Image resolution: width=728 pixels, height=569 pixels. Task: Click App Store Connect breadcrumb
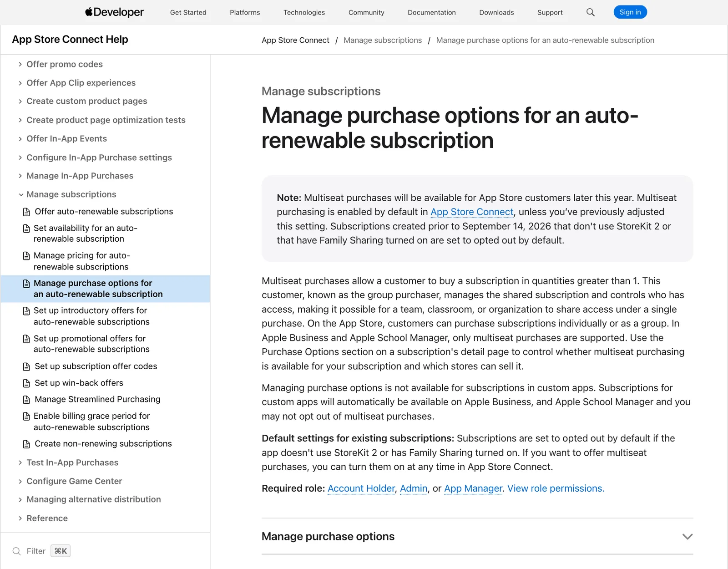click(295, 41)
